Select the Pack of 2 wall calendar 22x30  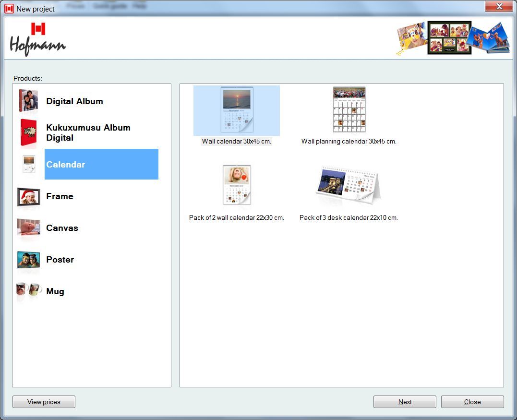237,186
